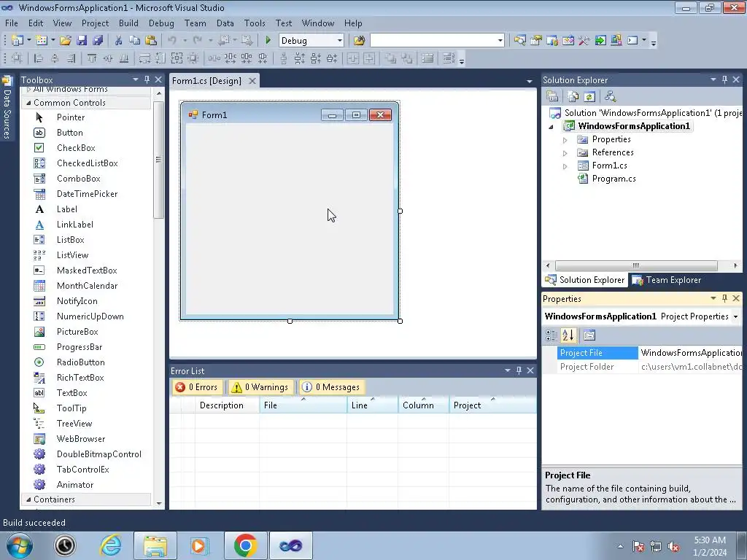747x560 pixels.
Task: Open the Tools menu
Action: pyautogui.click(x=255, y=23)
